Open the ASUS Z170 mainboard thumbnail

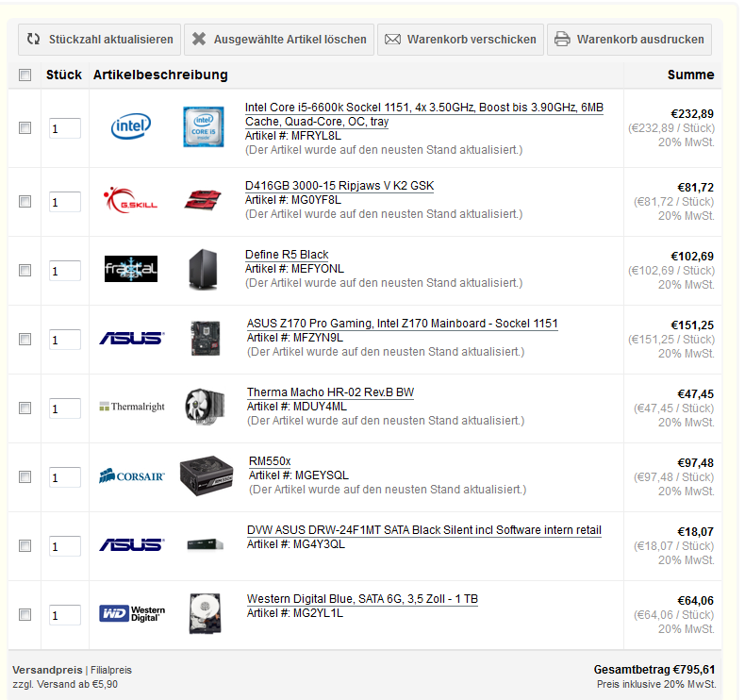point(206,339)
